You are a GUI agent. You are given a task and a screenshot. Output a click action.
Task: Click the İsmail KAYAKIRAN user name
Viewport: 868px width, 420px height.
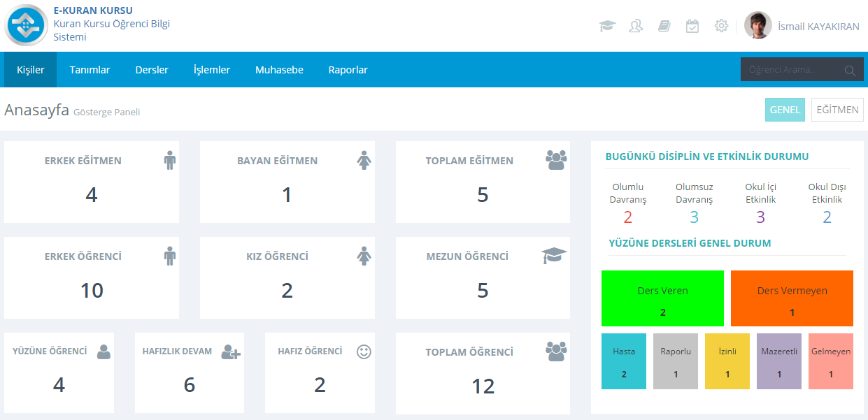pos(818,27)
